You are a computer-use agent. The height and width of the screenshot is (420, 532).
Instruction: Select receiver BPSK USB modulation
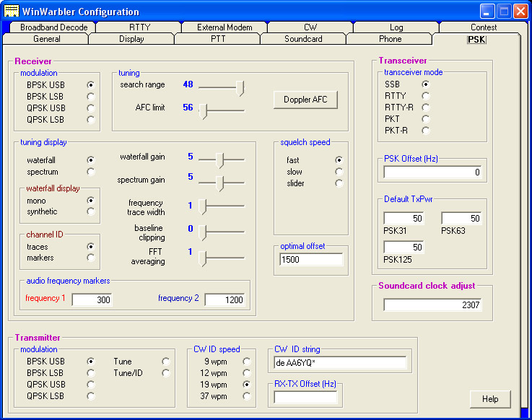(x=90, y=85)
